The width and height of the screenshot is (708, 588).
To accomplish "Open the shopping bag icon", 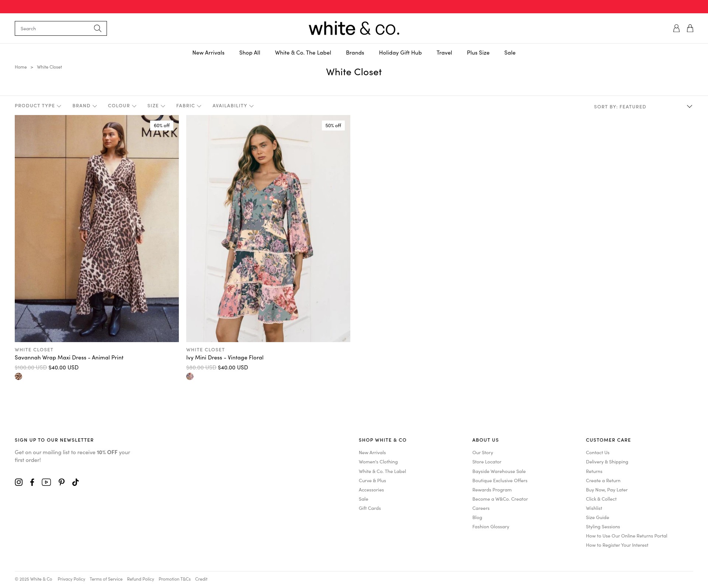I will (x=690, y=28).
